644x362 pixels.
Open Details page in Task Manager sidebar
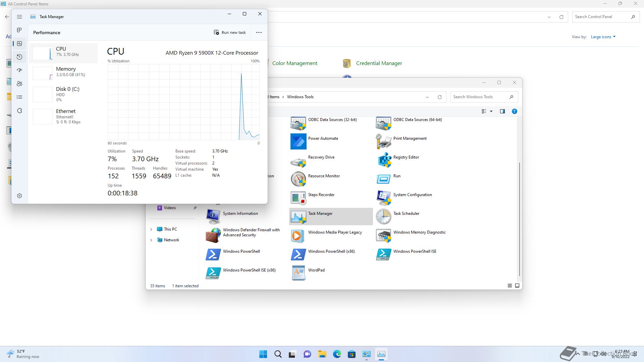pos(19,97)
